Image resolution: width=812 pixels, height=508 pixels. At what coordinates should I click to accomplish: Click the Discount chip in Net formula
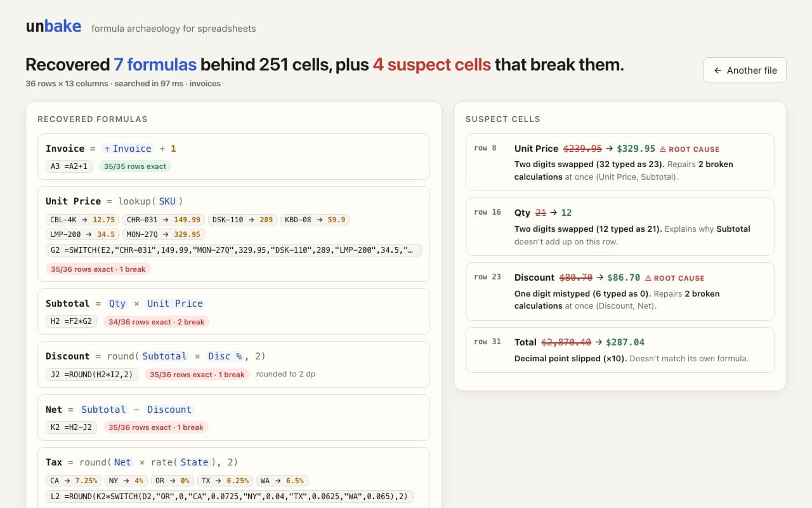(169, 410)
